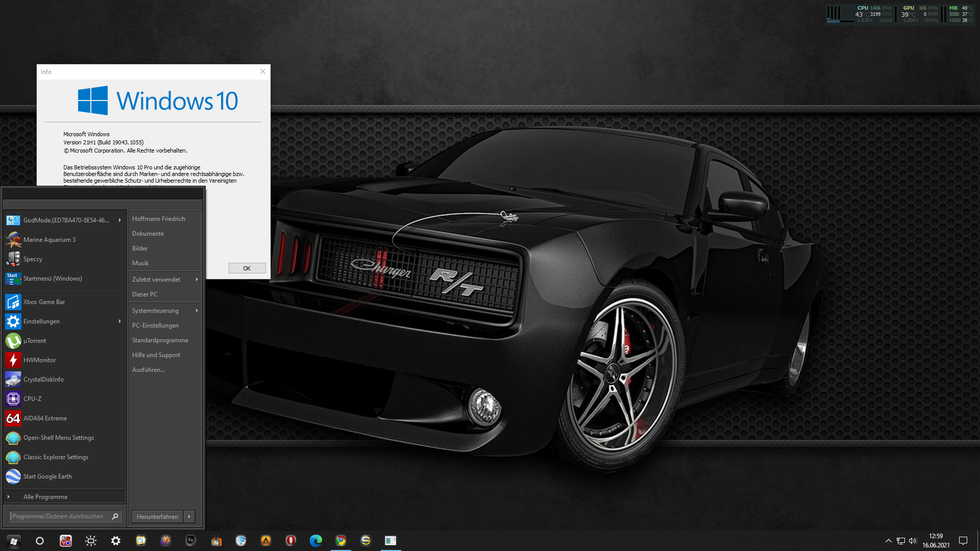
Task: Click OK in the Windows Info dialog
Action: pyautogui.click(x=247, y=268)
